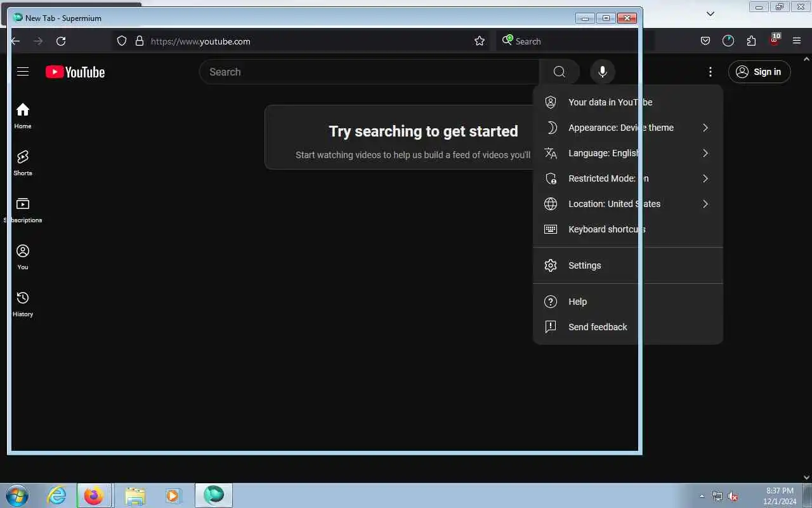Launch Internet Explorer from the taskbar
Viewport: 812px width, 508px height.
click(57, 495)
